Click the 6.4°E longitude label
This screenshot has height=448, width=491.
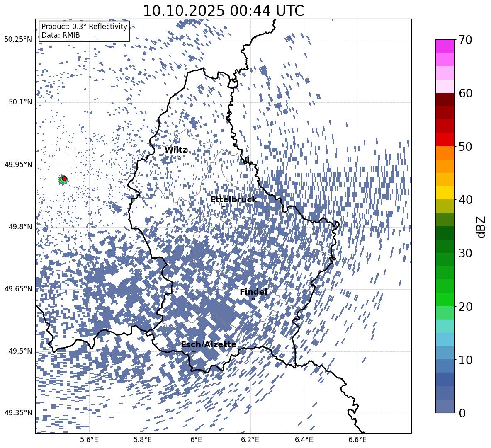coord(304,440)
